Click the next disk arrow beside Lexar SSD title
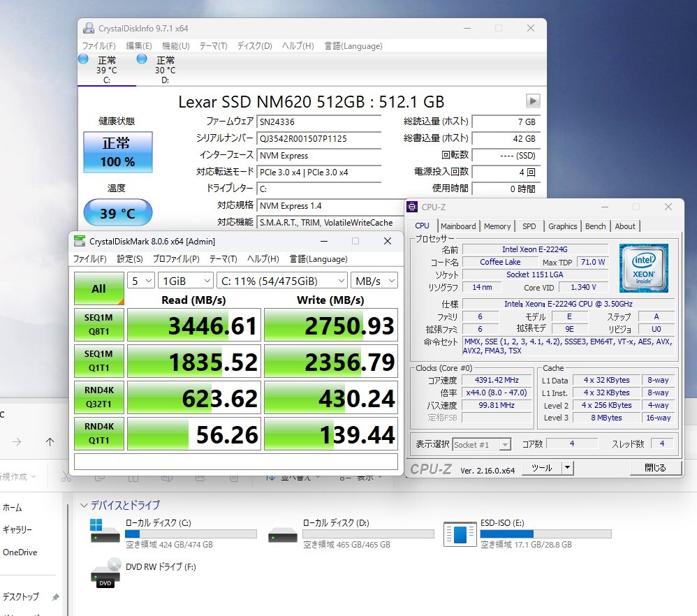The width and height of the screenshot is (697, 616). pyautogui.click(x=533, y=101)
